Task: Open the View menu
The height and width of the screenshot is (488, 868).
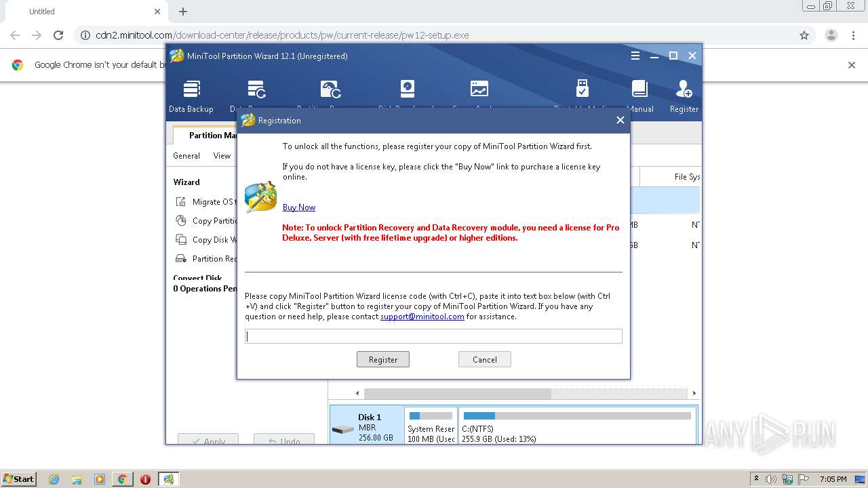Action: pos(222,156)
